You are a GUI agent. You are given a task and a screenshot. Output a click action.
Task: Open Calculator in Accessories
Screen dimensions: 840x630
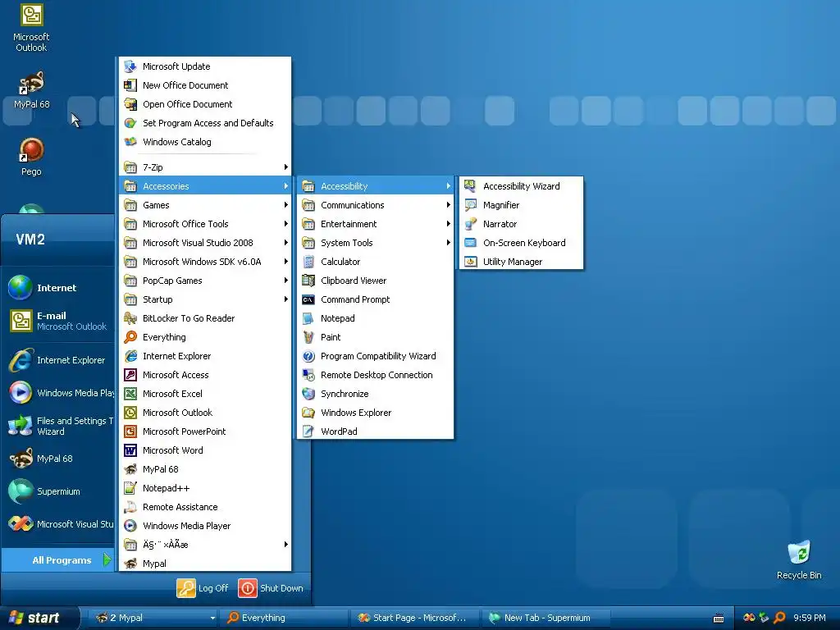tap(375, 262)
